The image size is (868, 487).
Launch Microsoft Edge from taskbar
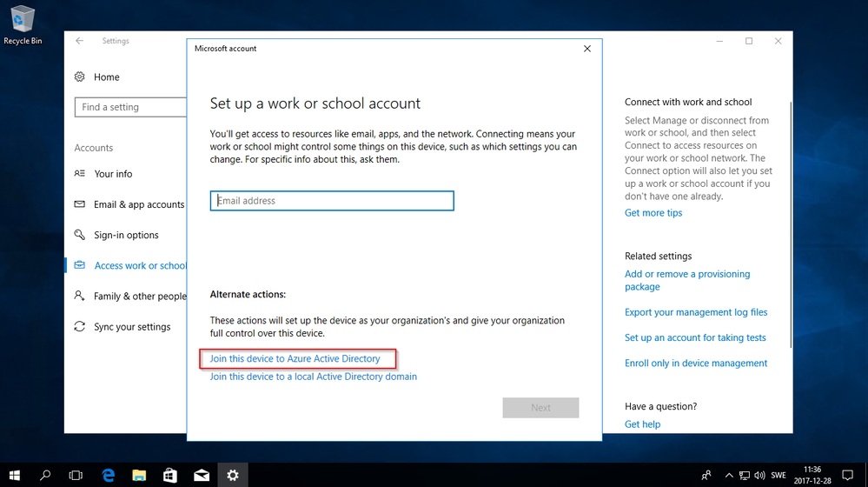click(x=109, y=475)
